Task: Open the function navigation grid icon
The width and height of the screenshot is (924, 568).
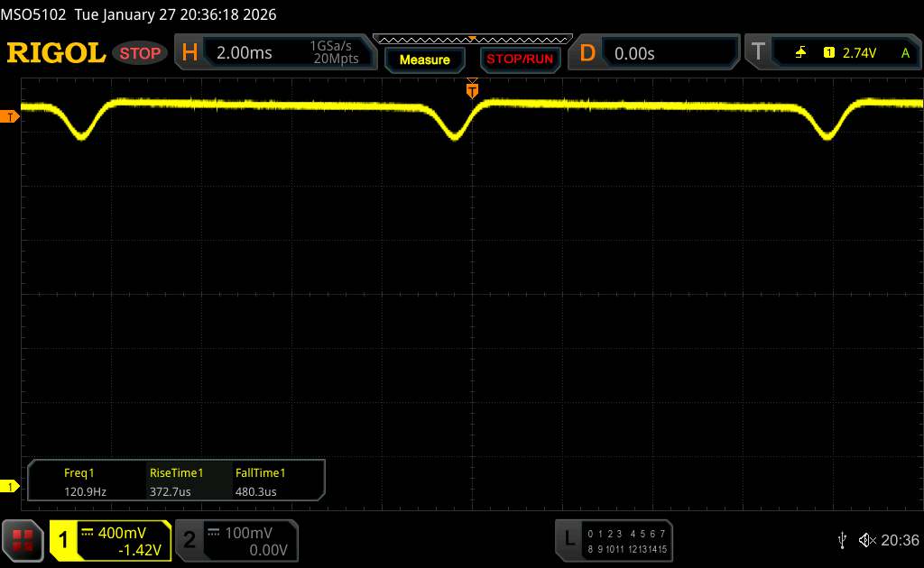Action: tap(23, 539)
